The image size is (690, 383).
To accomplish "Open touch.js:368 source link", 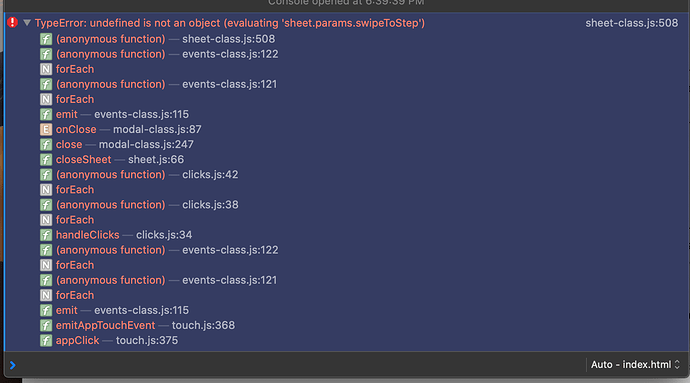I will pyautogui.click(x=203, y=325).
